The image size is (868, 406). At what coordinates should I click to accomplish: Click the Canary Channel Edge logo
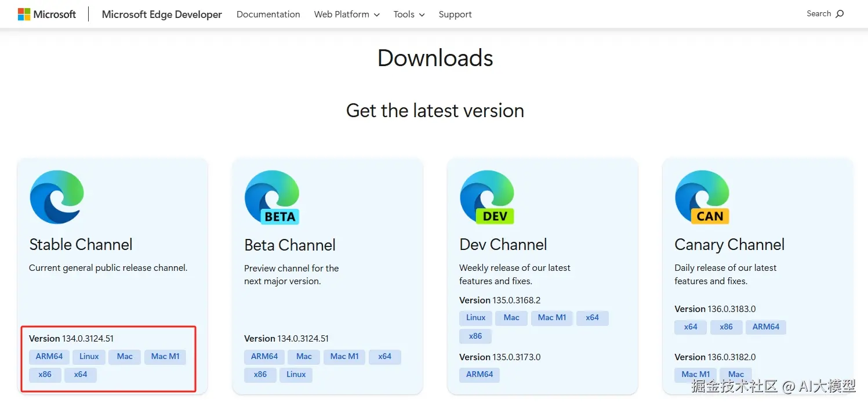pyautogui.click(x=702, y=197)
